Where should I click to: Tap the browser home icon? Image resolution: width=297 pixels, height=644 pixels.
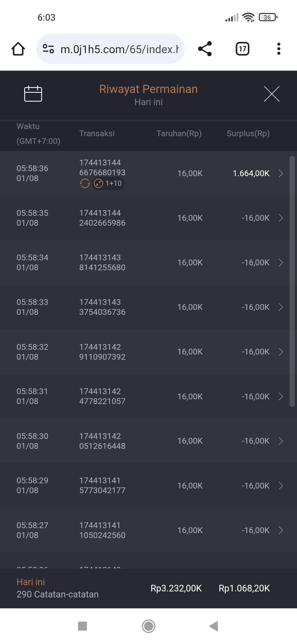(x=18, y=49)
